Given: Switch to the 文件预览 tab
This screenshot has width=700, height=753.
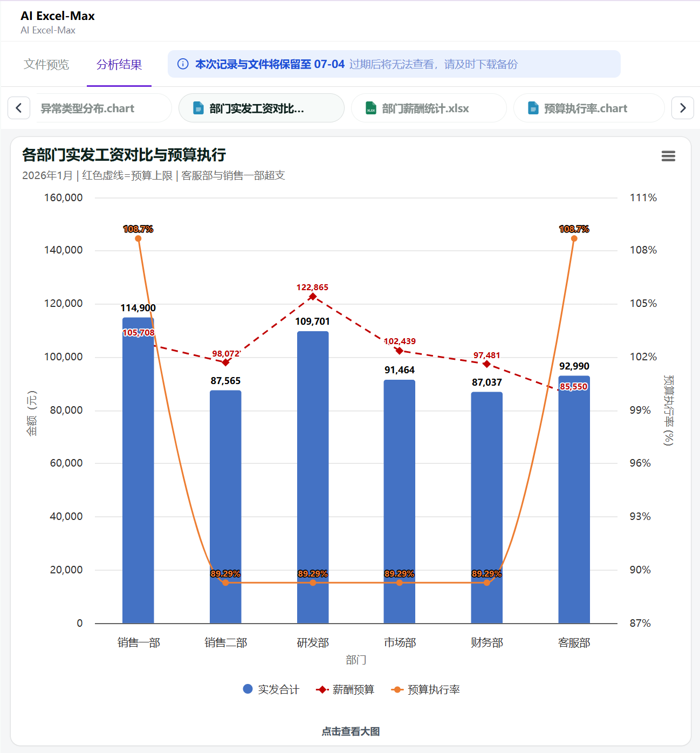Looking at the screenshot, I should point(46,64).
